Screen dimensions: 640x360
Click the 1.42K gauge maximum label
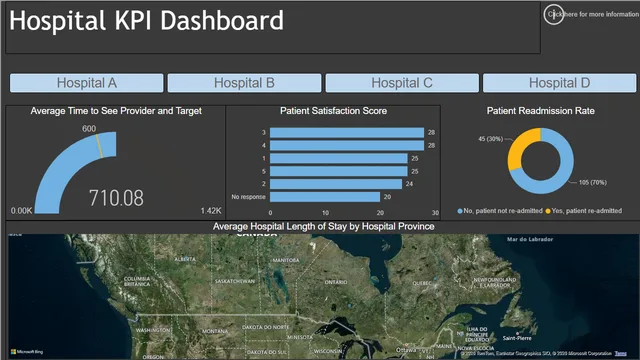pyautogui.click(x=211, y=211)
